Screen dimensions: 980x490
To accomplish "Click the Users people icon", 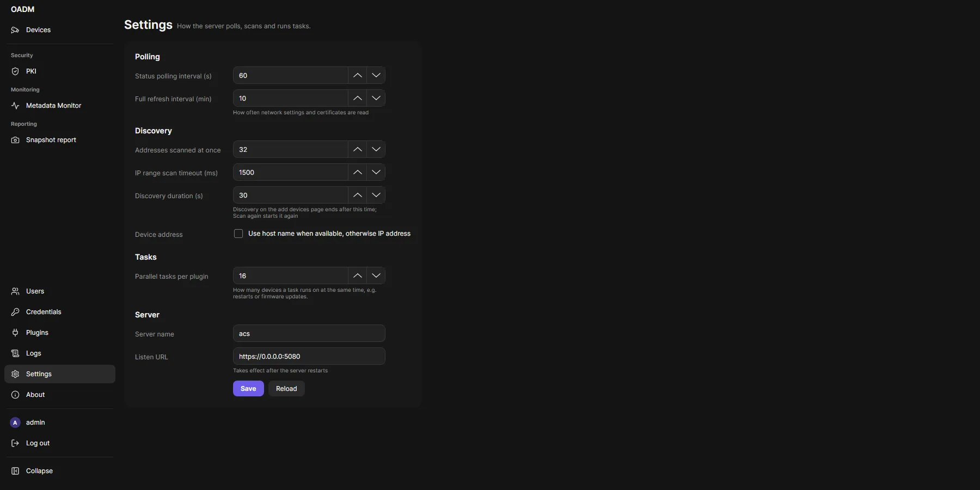I will click(x=15, y=291).
